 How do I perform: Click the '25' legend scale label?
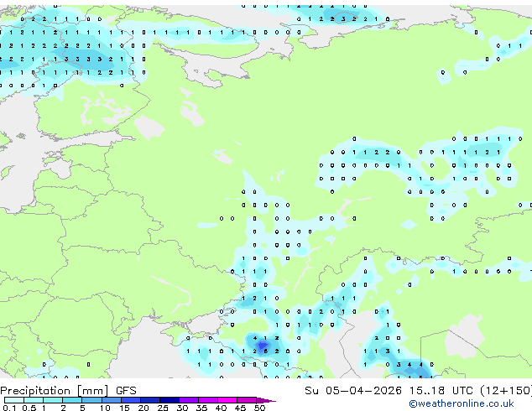click(163, 408)
